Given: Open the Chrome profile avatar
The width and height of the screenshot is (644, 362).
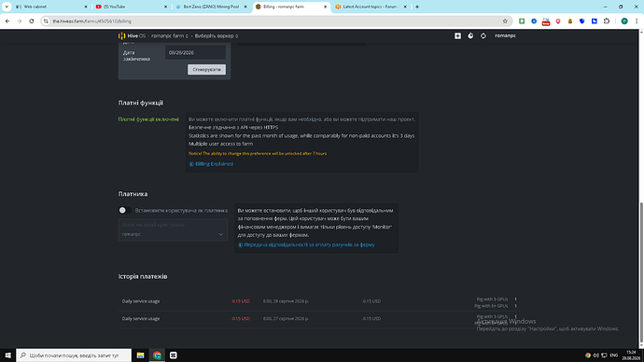Looking at the screenshot, I should (624, 21).
